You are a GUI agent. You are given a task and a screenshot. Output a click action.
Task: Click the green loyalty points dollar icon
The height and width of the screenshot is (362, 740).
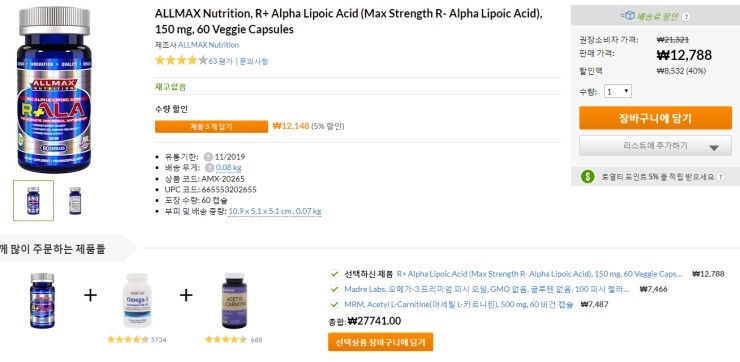(x=588, y=177)
